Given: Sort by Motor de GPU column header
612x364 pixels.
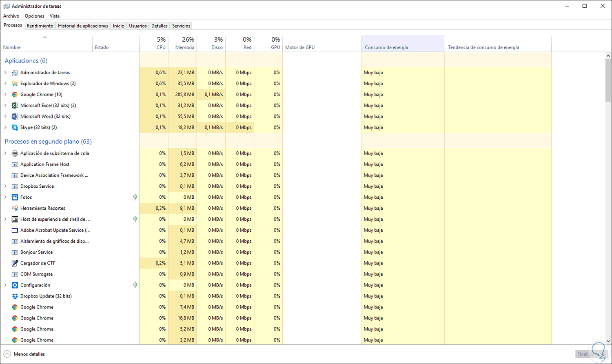Looking at the screenshot, I should point(322,43).
